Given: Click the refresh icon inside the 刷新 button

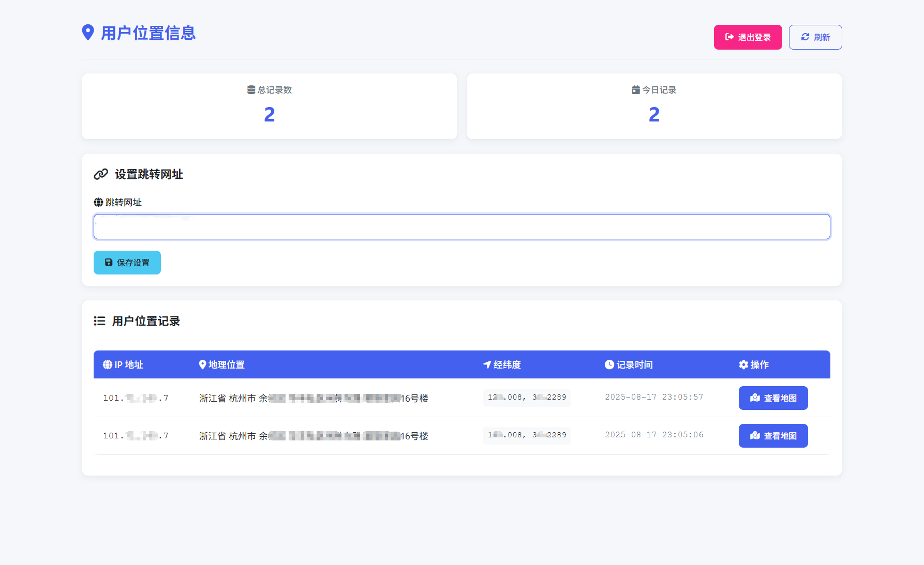Looking at the screenshot, I should tap(805, 37).
